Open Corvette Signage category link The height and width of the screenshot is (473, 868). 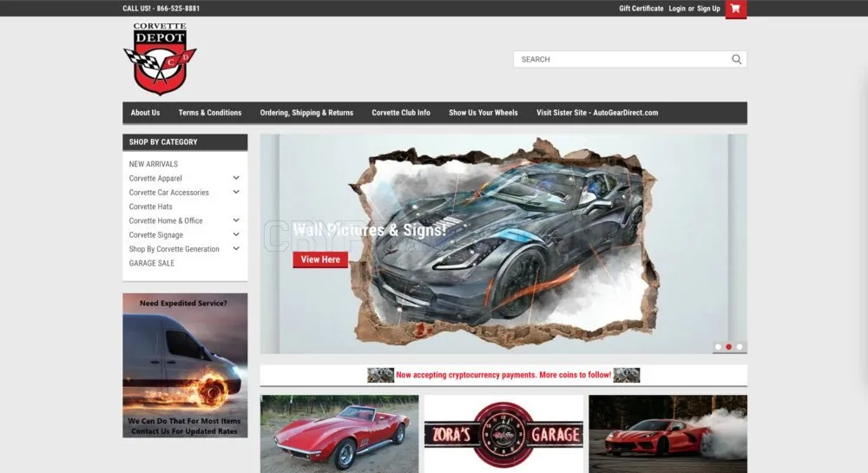point(156,235)
